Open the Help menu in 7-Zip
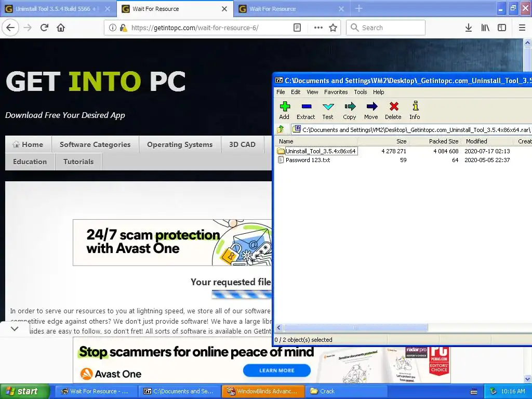 click(378, 92)
